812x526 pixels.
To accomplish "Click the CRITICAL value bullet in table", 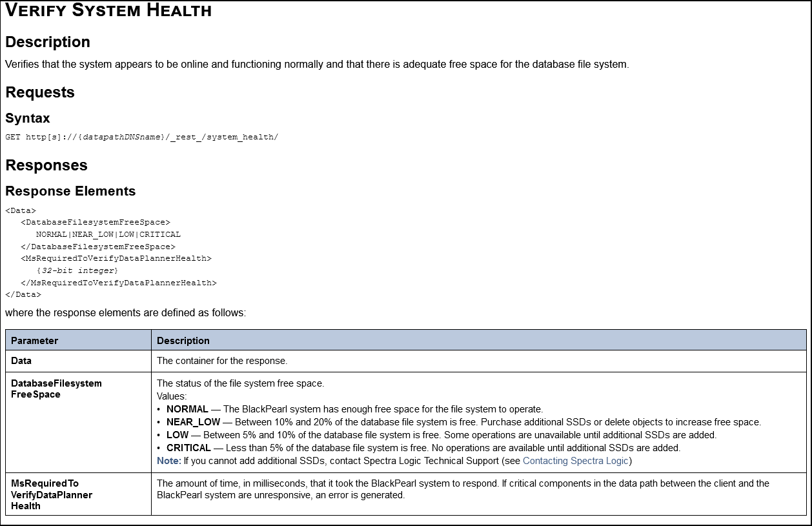I will point(188,448).
